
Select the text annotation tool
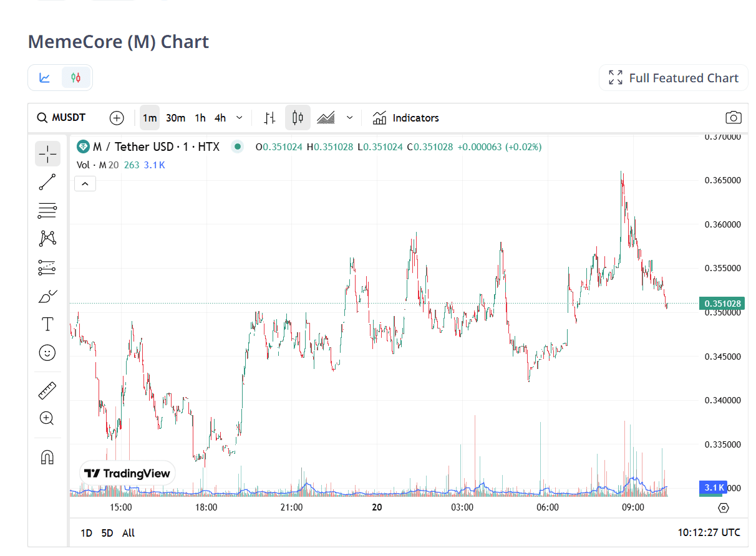point(47,324)
